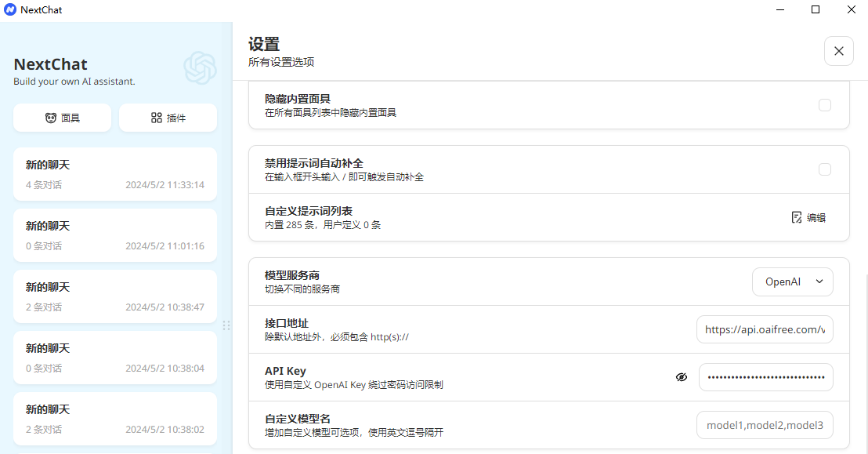868x454 pixels.
Task: Click the 设置 page title
Action: [x=264, y=45]
